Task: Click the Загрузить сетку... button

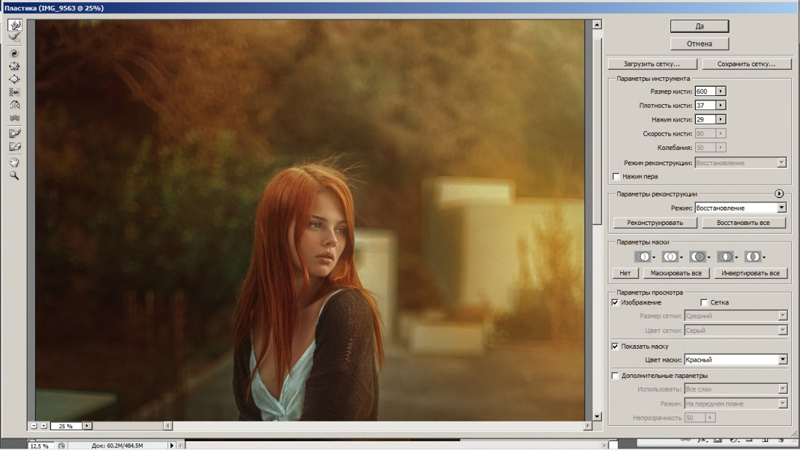Action: 652,64
